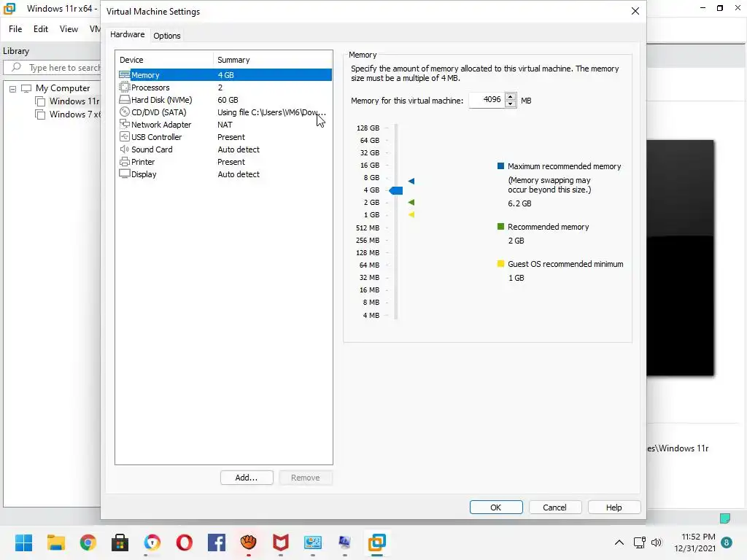Select the Printer device icon
747x560 pixels.
pos(124,161)
